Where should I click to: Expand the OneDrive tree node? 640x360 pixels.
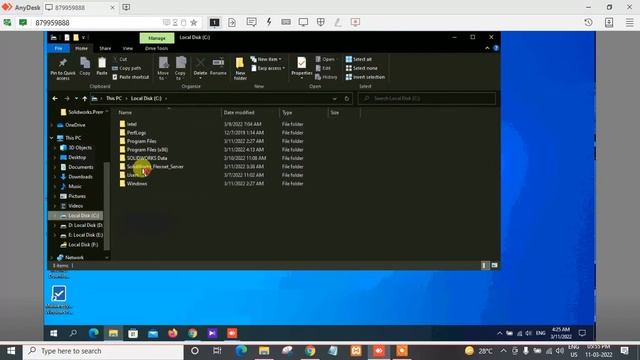coord(52,125)
